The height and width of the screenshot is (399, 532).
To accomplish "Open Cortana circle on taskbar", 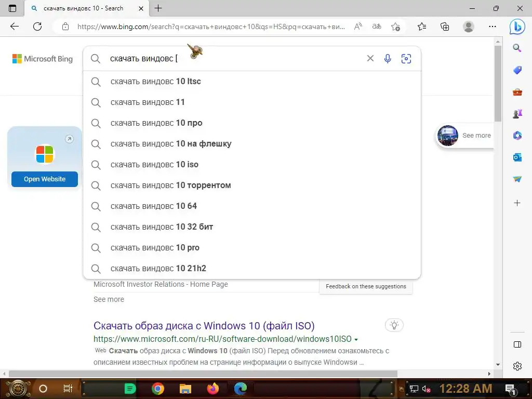I will [43, 389].
